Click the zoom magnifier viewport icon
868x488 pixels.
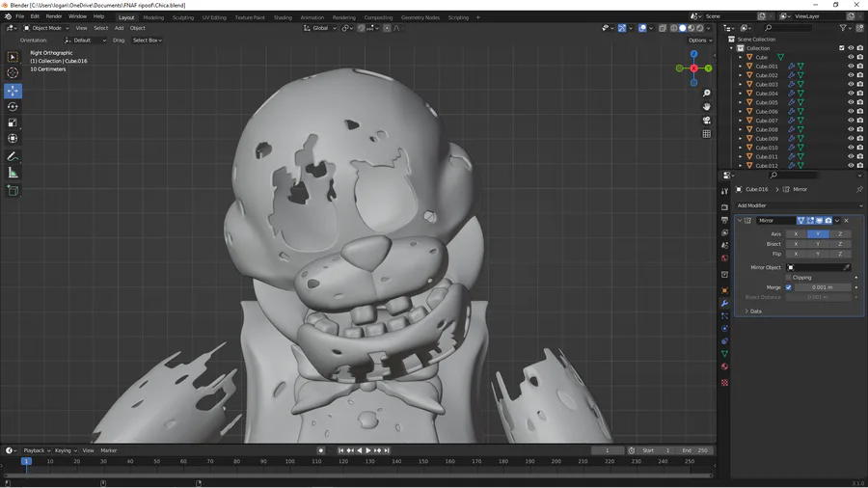coord(707,94)
